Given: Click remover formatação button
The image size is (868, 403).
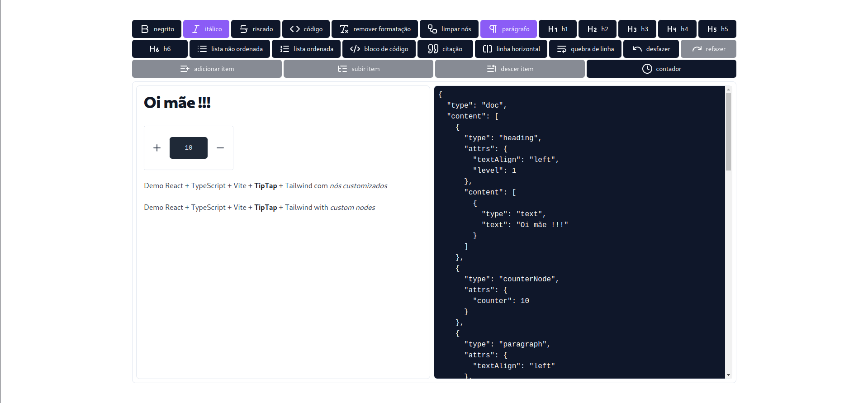Looking at the screenshot, I should [375, 29].
